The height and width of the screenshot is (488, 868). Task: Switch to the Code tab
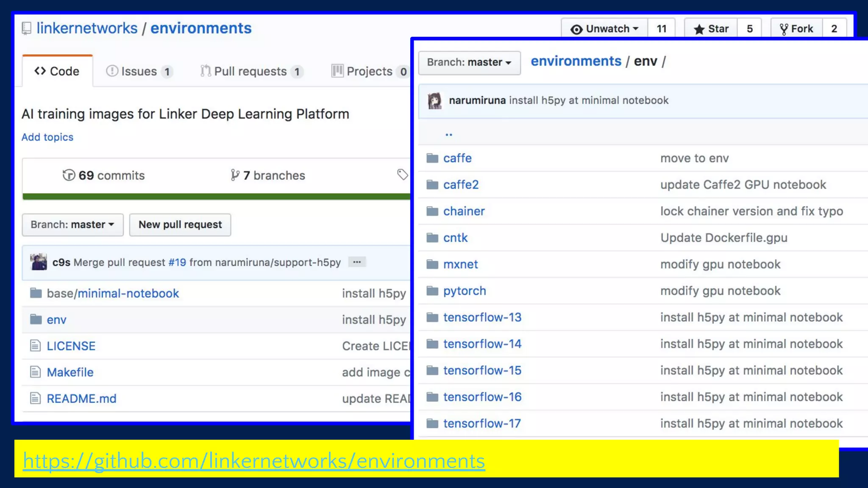pos(57,71)
